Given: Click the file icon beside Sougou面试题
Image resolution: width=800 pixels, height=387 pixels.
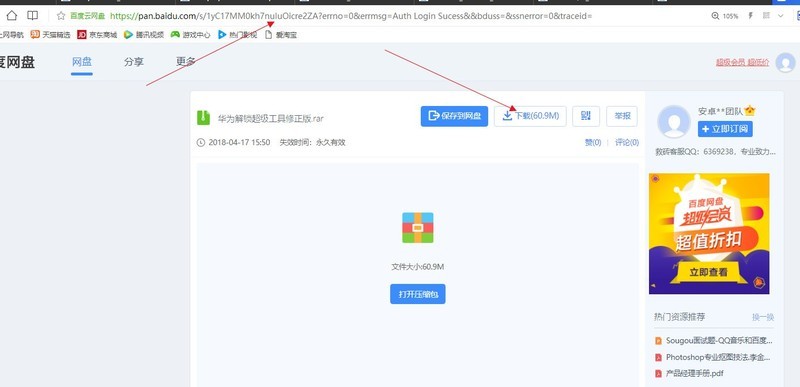Looking at the screenshot, I should (x=658, y=341).
